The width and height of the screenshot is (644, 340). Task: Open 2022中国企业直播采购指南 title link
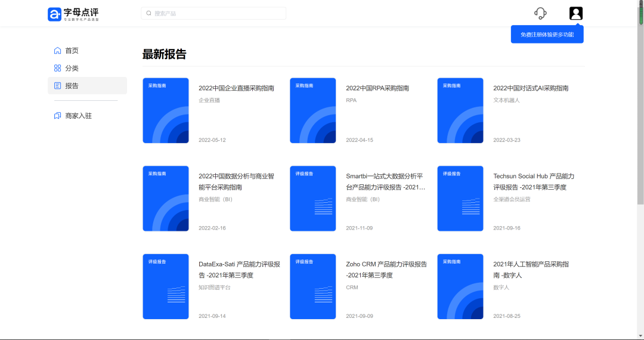pos(237,88)
